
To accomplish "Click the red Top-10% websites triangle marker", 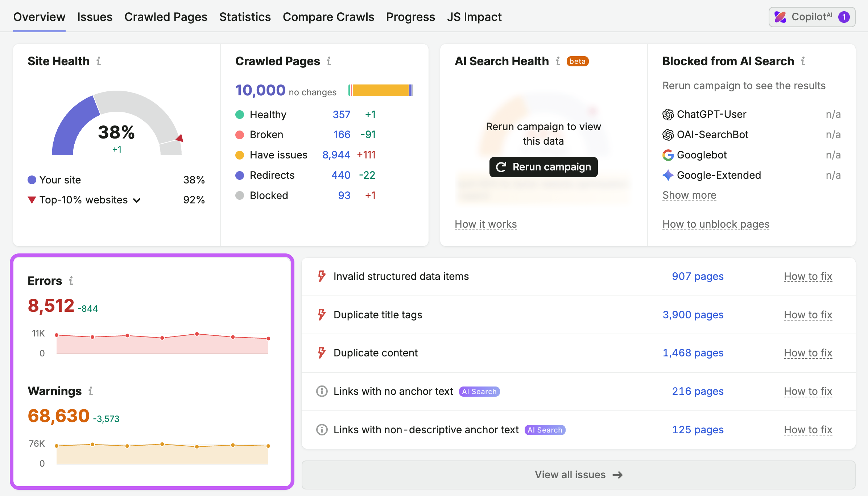I will coord(32,200).
